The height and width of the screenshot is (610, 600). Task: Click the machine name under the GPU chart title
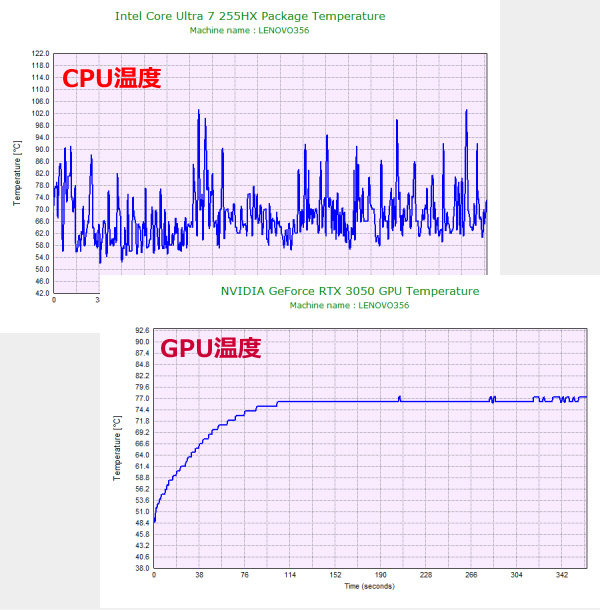(x=349, y=304)
